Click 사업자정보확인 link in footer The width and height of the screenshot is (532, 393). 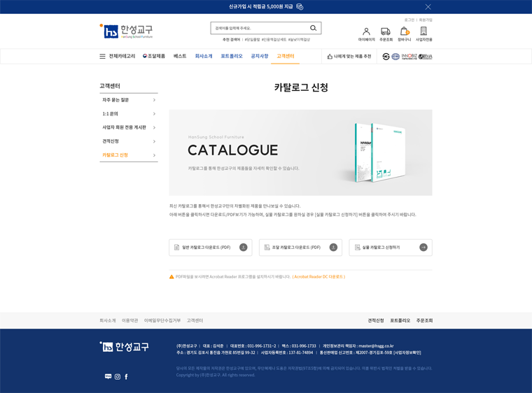[x=407, y=352]
